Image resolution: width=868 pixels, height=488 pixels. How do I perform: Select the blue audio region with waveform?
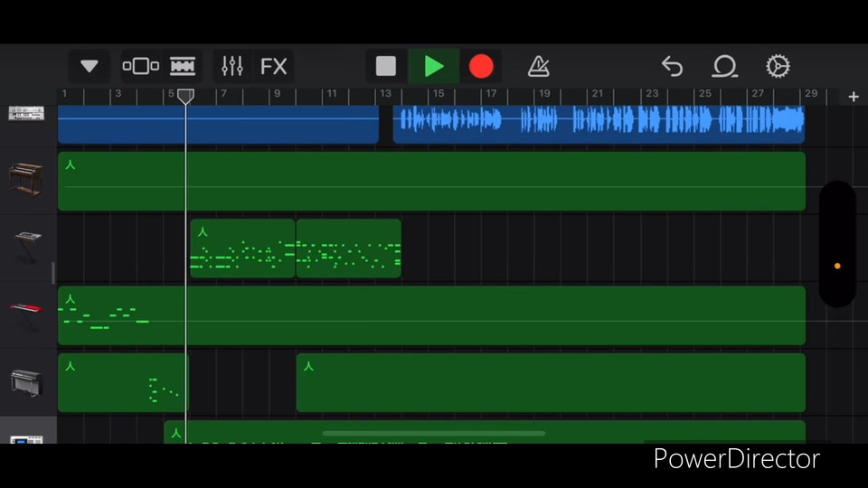(x=599, y=125)
